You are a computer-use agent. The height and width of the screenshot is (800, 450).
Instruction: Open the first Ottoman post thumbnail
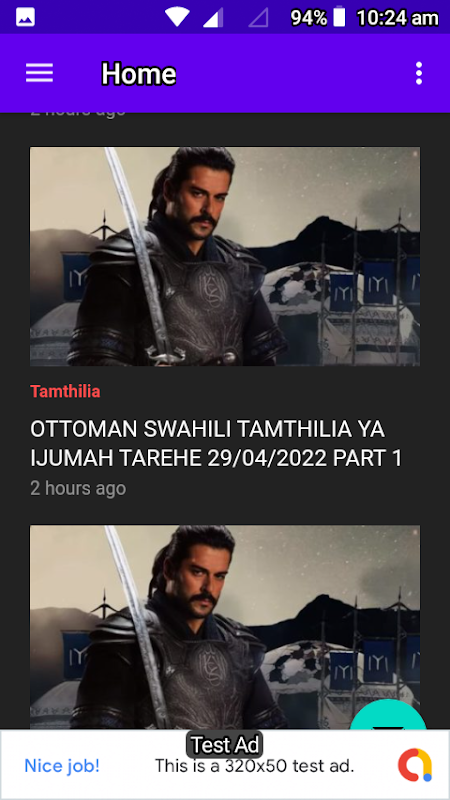[x=225, y=257]
